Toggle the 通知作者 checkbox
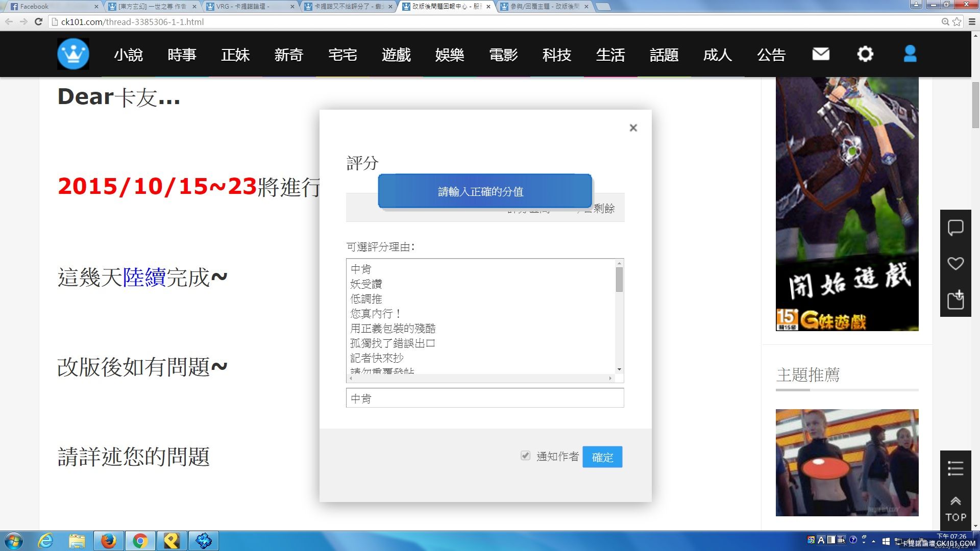Screen dimensions: 980x551 526,456
